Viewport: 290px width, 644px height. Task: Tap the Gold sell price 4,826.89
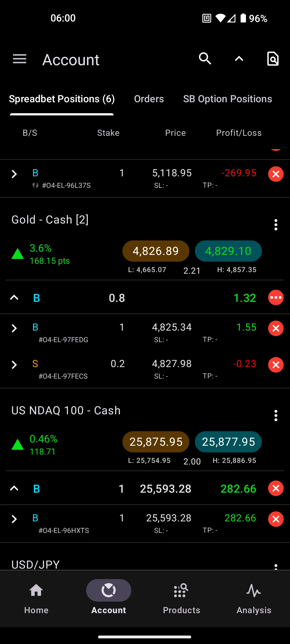pos(156,251)
